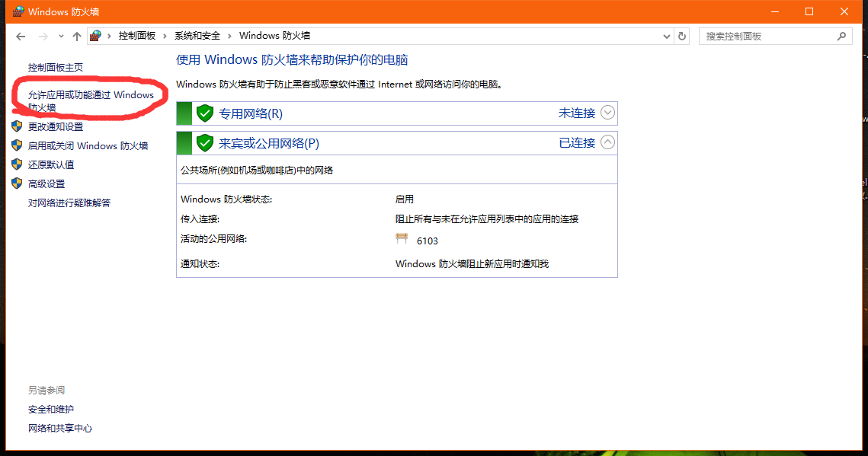
Task: Open the address bar dropdown arrow
Action: pyautogui.click(x=666, y=36)
